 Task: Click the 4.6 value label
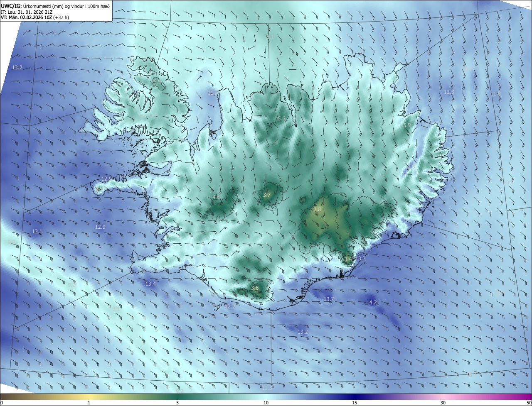click(216, 197)
